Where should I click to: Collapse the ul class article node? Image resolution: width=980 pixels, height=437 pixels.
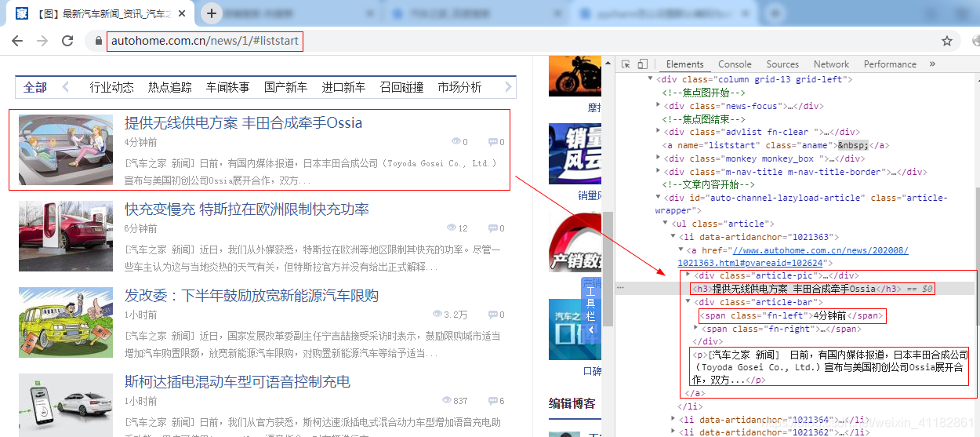pos(666,224)
